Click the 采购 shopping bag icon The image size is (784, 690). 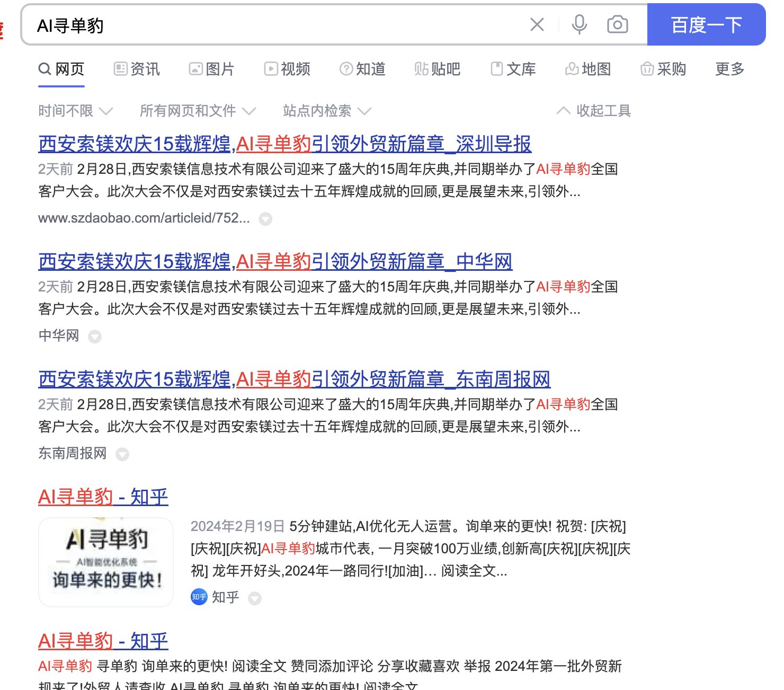tap(647, 69)
